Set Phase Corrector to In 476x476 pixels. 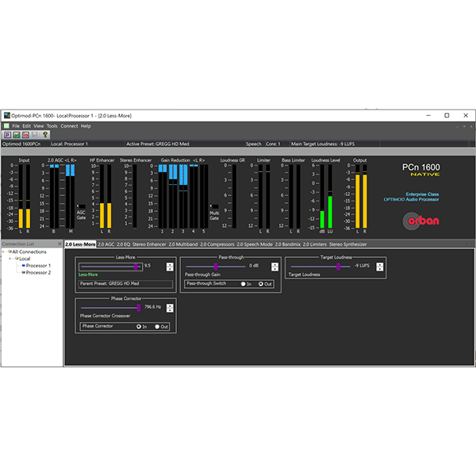pos(140,326)
